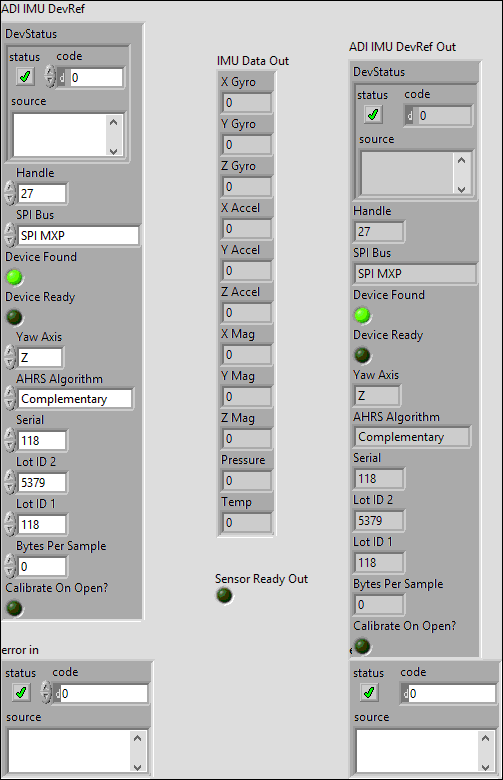Click the error out source text box
The width and height of the screenshot is (503, 780).
[x=416, y=751]
